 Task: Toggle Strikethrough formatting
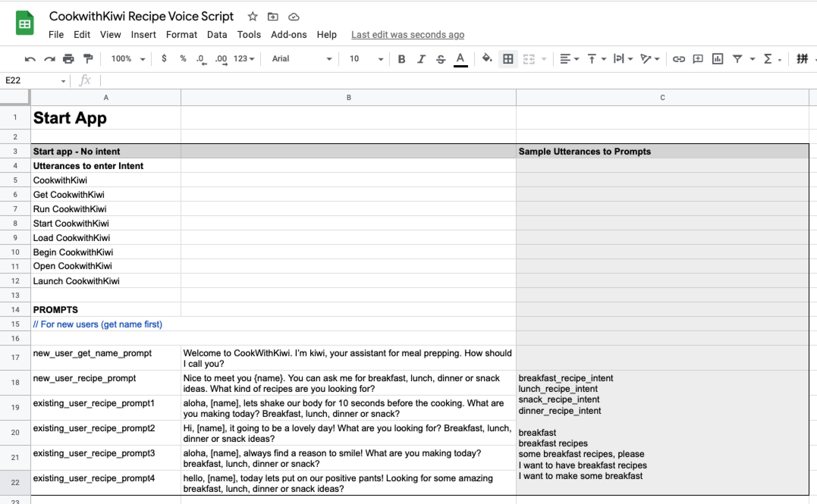[440, 59]
